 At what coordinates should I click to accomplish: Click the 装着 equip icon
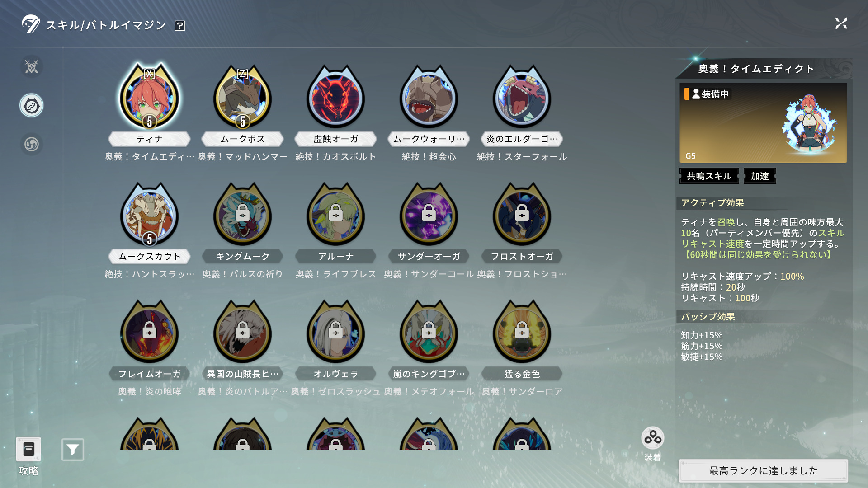pos(652,438)
